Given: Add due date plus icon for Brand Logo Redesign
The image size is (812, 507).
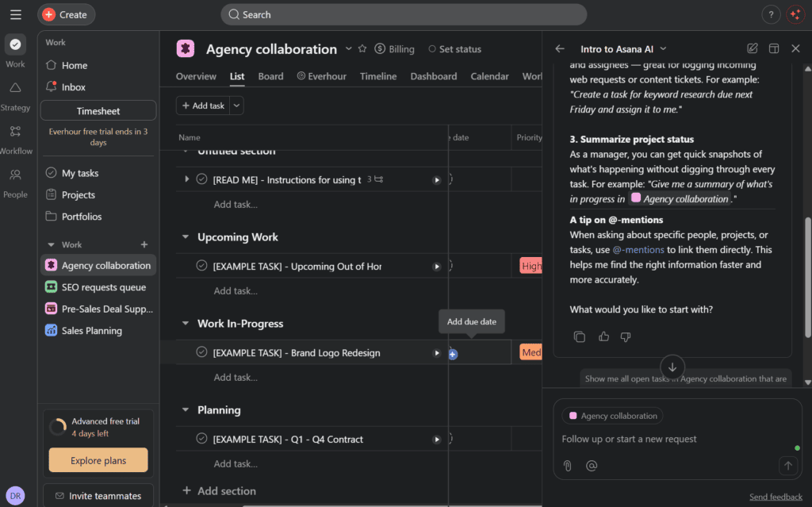Looking at the screenshot, I should [x=453, y=355].
